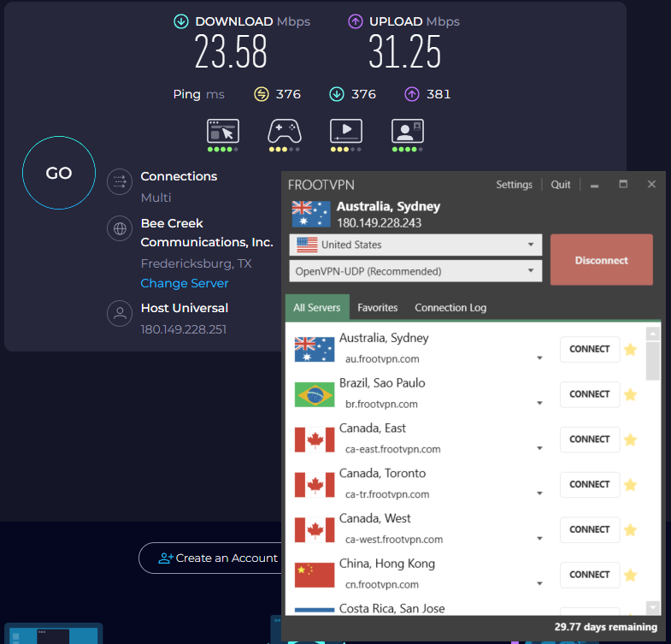Click the web browsing quality icon

point(223,131)
